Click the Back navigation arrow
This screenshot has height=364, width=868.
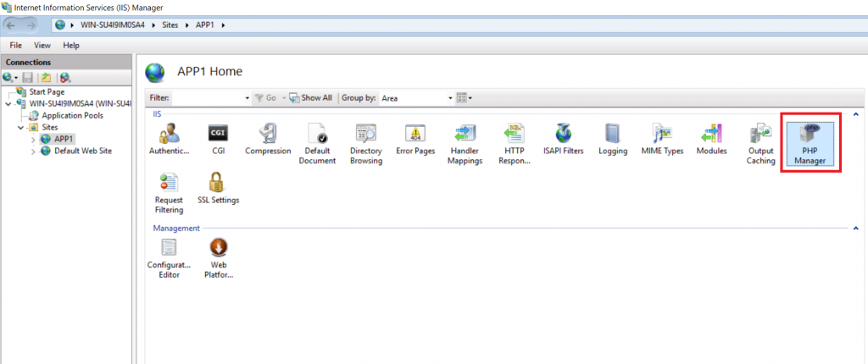11,25
